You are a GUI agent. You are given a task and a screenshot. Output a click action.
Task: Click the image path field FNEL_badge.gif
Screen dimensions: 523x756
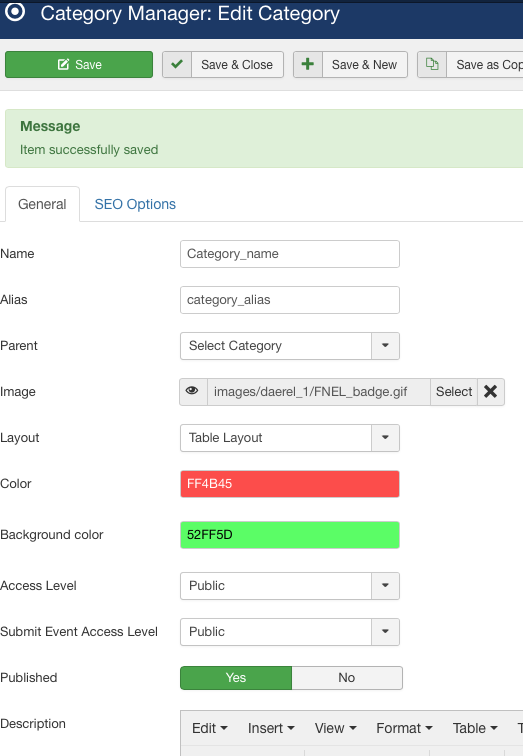click(319, 392)
